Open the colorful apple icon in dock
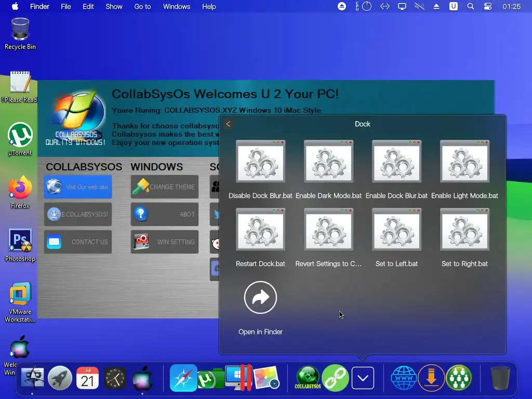The image size is (532, 399). [x=142, y=378]
